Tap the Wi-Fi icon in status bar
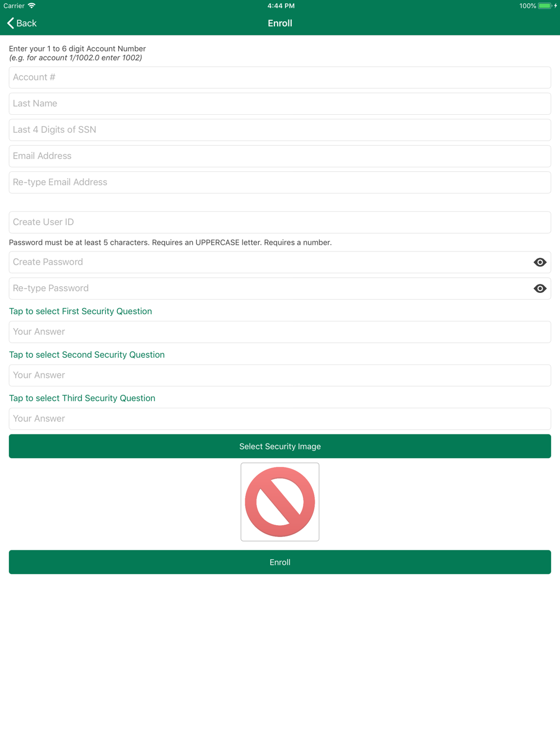Image resolution: width=560 pixels, height=747 pixels. coord(32,6)
